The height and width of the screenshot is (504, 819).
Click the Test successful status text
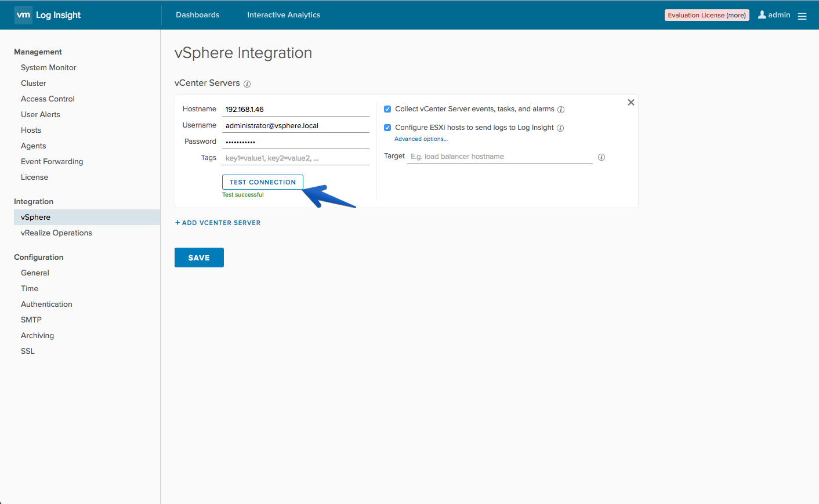pyautogui.click(x=243, y=195)
